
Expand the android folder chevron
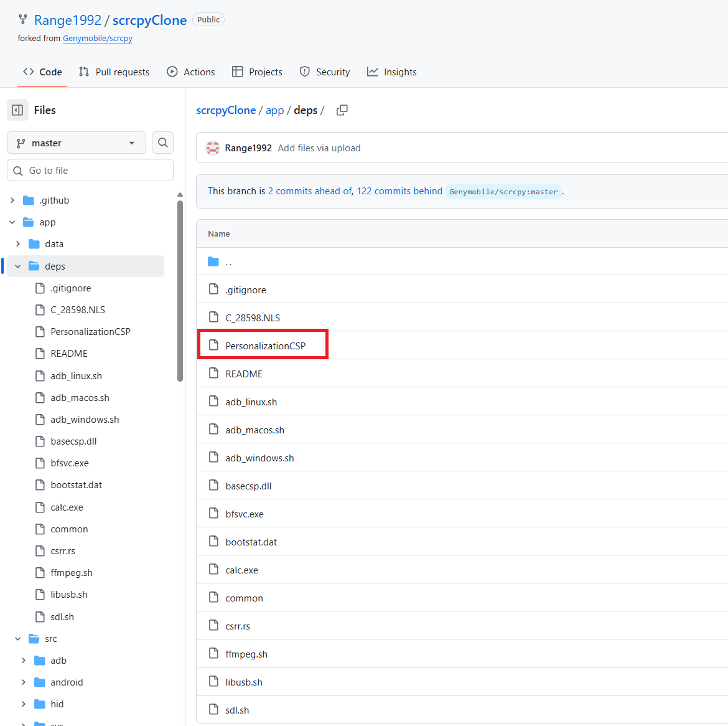tap(24, 682)
